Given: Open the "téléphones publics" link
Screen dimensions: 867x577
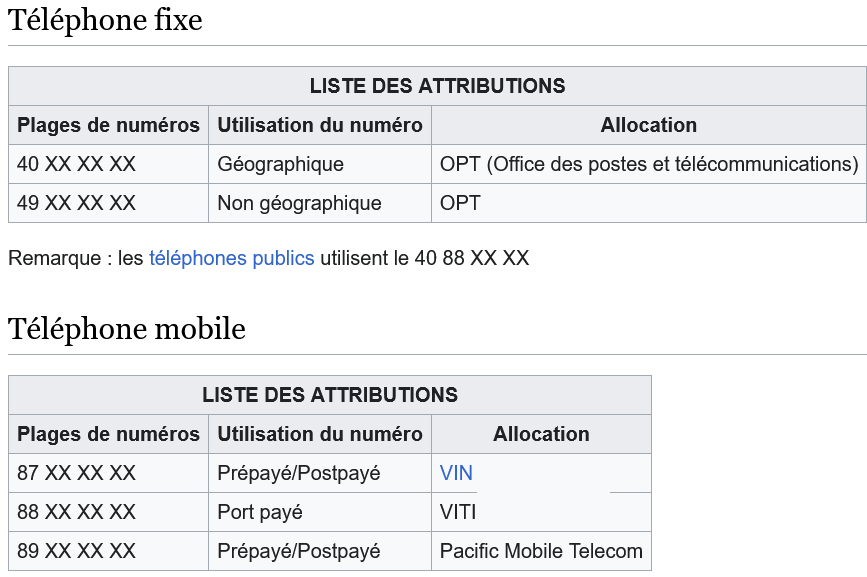Looking at the screenshot, I should point(231,258).
